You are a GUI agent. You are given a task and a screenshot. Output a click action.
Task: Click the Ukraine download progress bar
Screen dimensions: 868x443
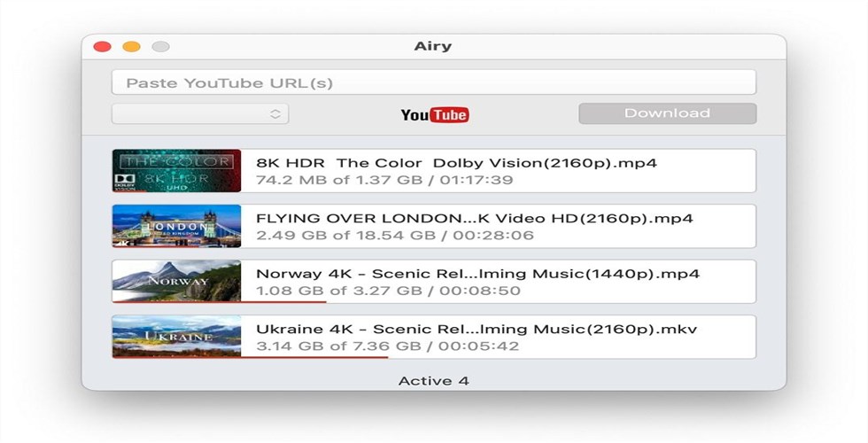(x=250, y=357)
